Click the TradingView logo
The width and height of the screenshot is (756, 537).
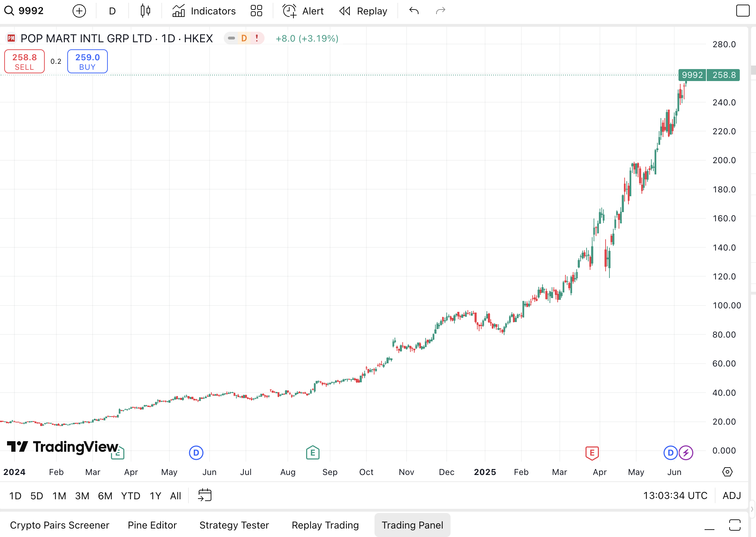[x=63, y=447]
